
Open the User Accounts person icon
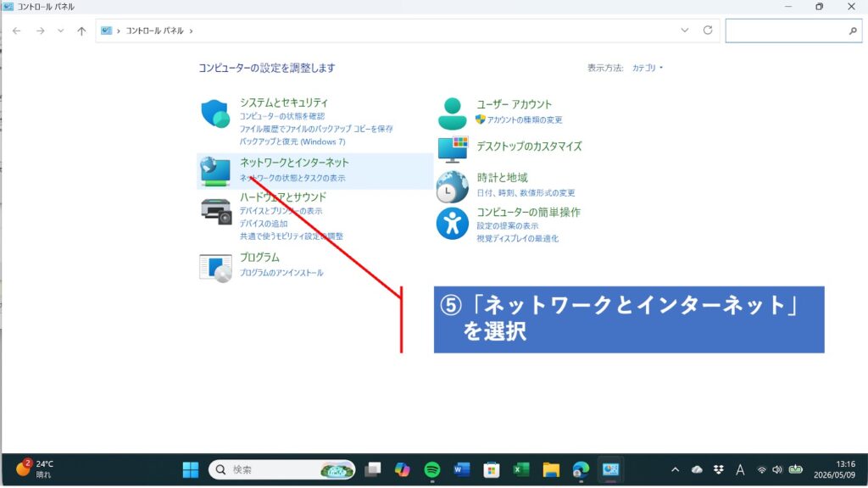453,114
